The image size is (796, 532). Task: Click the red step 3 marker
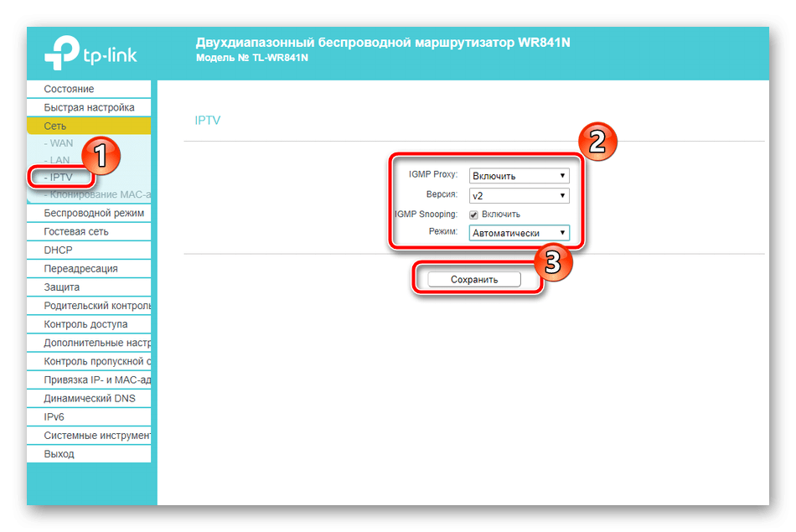point(551,261)
